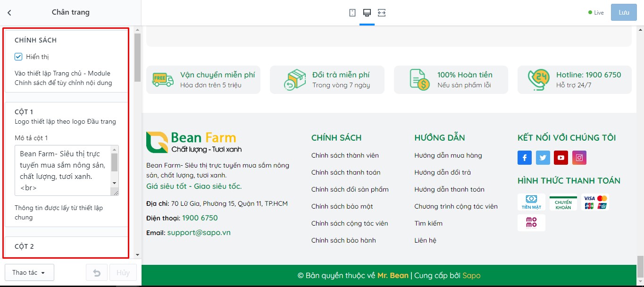This screenshot has width=644, height=287.
Task: Click the Giá siêu tốt - Giao siêu tốc text
Action: 194,186
